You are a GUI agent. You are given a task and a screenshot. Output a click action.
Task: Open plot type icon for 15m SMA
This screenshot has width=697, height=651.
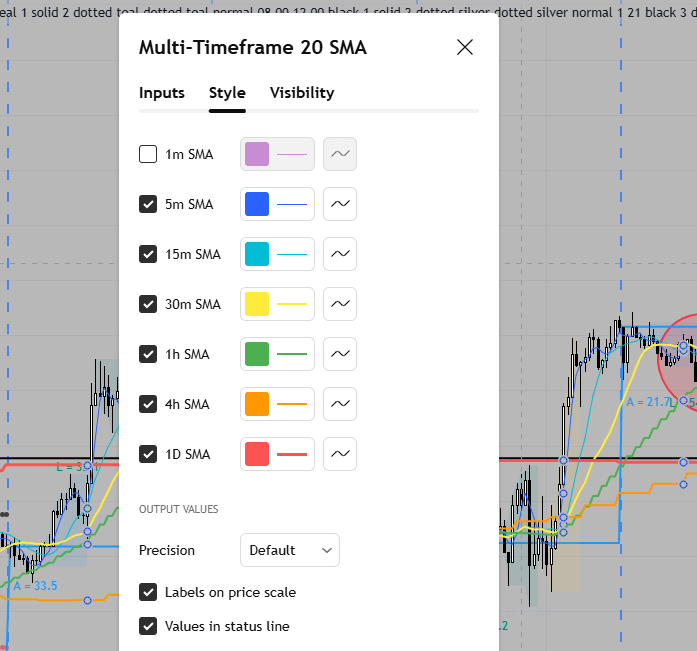pos(341,254)
